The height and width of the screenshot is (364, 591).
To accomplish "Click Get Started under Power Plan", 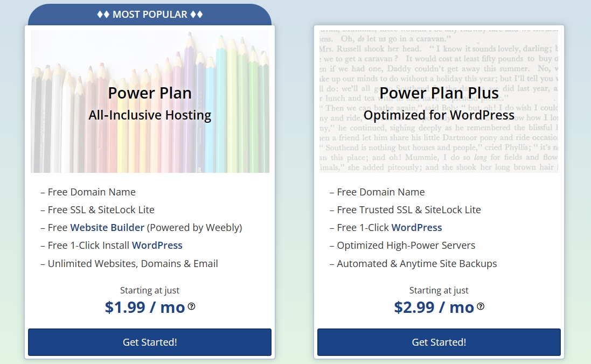I will click(x=150, y=342).
